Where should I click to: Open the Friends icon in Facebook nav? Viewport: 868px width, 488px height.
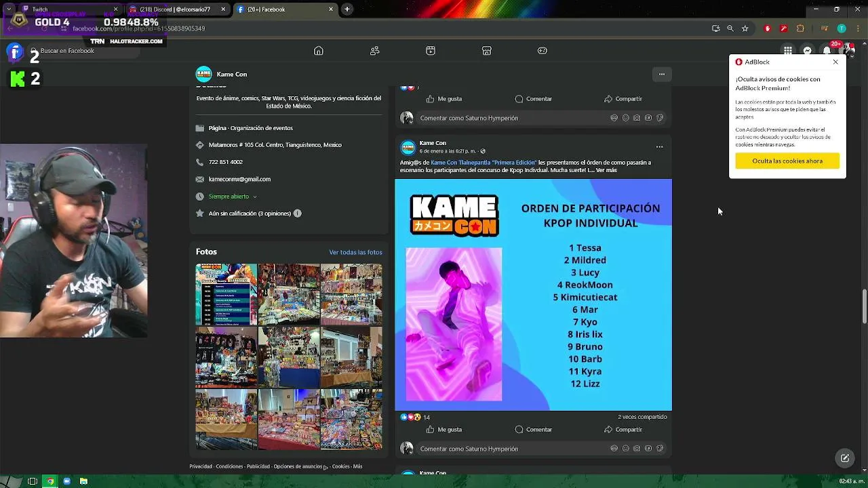pyautogui.click(x=374, y=51)
